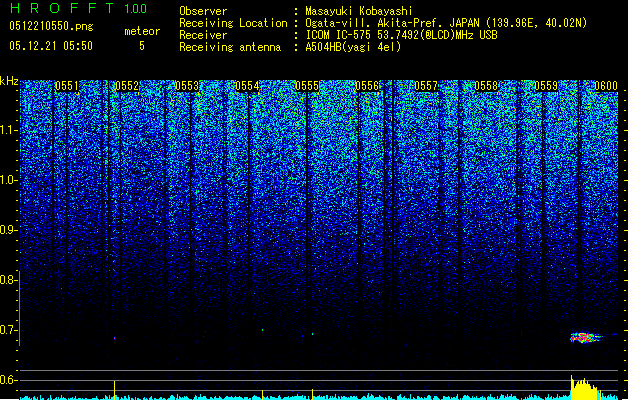Click the 0600 time marker
The image size is (629, 400).
[x=606, y=86]
